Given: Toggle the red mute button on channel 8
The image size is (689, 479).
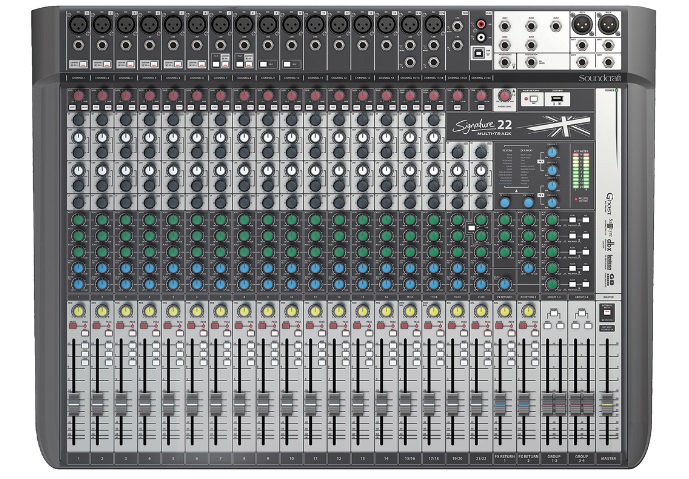Looking at the screenshot, I should coord(243,327).
